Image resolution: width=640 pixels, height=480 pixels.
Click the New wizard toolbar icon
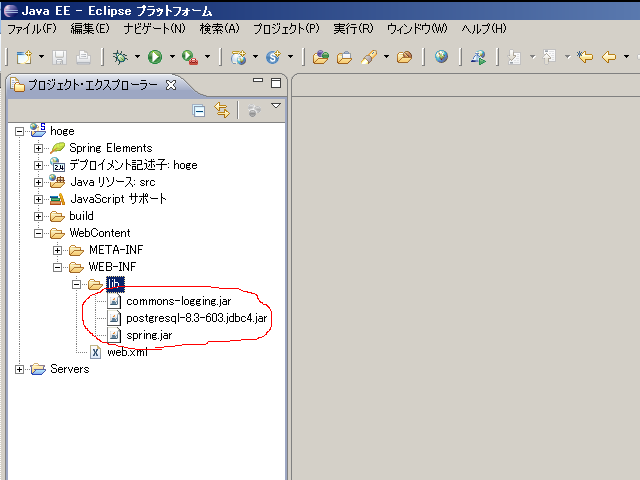(24, 57)
